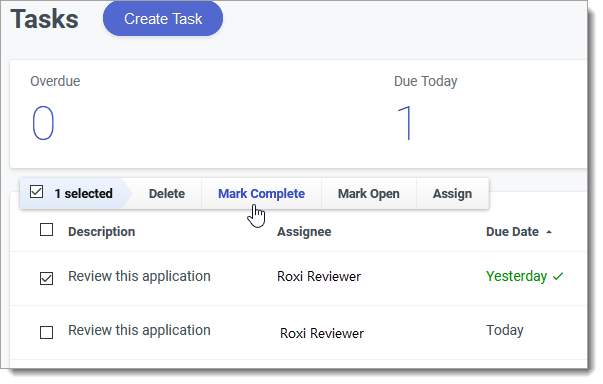Click the Create Task button
The image size is (603, 384).
point(163,19)
